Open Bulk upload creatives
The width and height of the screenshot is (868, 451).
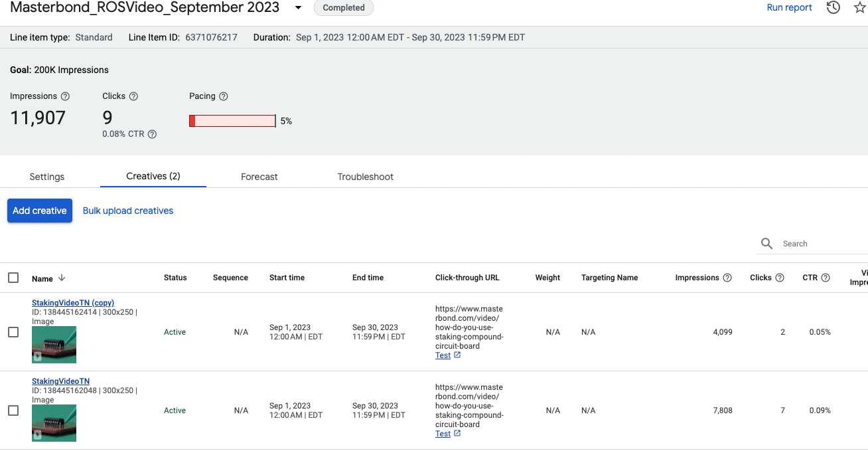127,210
